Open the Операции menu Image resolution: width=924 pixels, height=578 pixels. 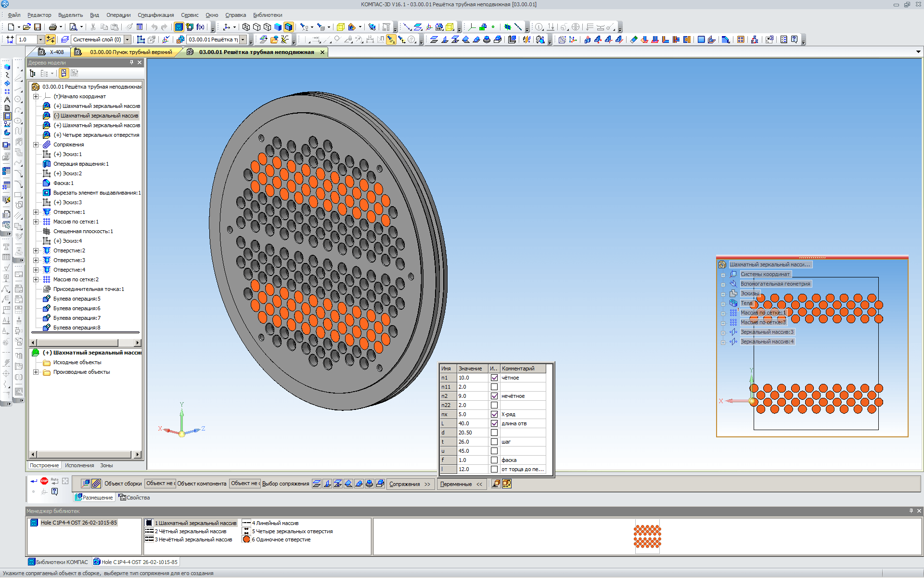[x=118, y=15]
